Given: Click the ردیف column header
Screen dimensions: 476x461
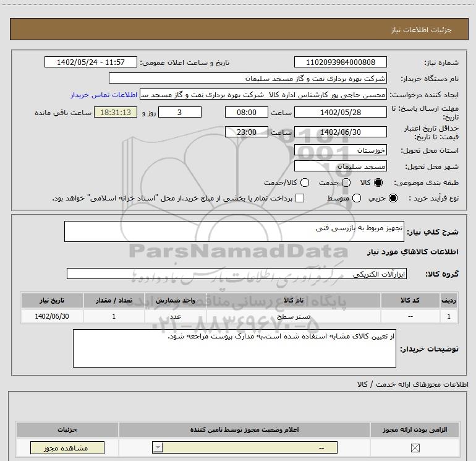Looking at the screenshot, I should (x=449, y=300).
